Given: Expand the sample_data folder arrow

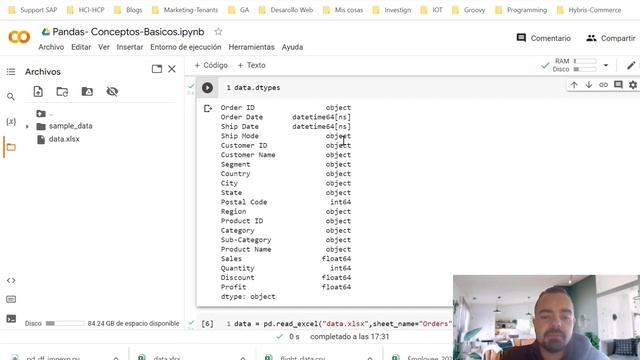Looking at the screenshot, I should click(x=27, y=127).
